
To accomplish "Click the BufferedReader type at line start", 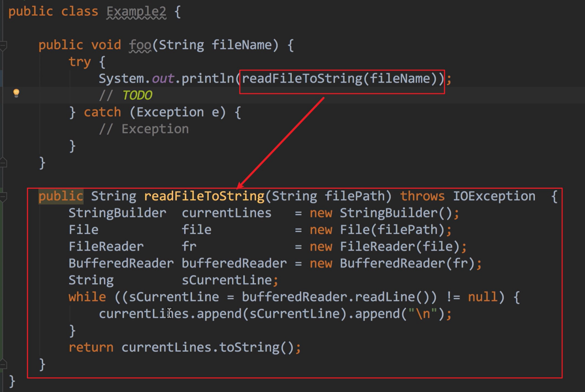I will [121, 263].
